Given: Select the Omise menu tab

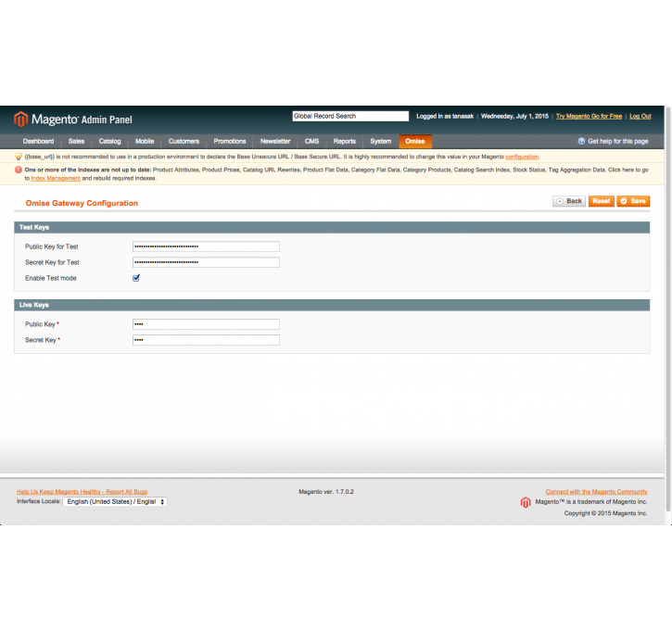Looking at the screenshot, I should 415,142.
